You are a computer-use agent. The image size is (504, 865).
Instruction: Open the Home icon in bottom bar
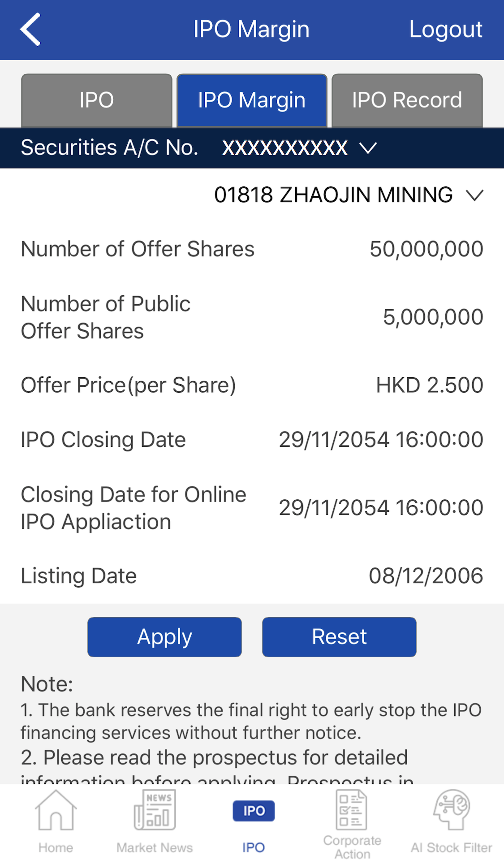tap(56, 810)
